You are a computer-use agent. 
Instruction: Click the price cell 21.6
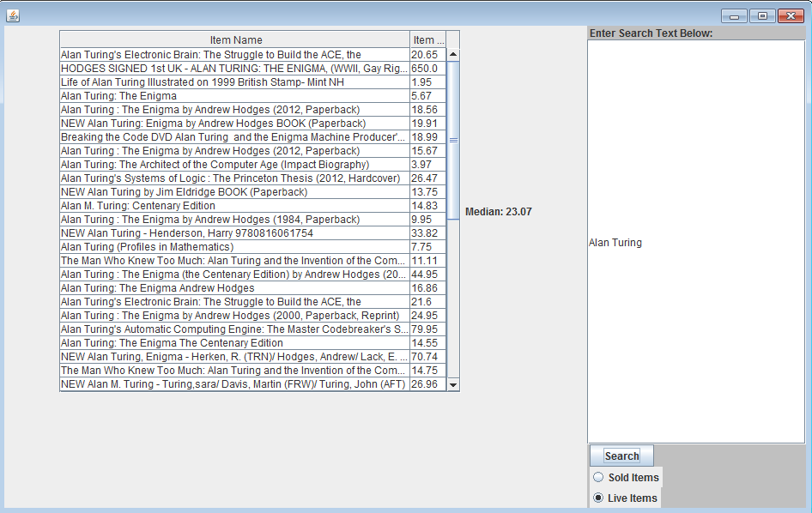point(427,302)
